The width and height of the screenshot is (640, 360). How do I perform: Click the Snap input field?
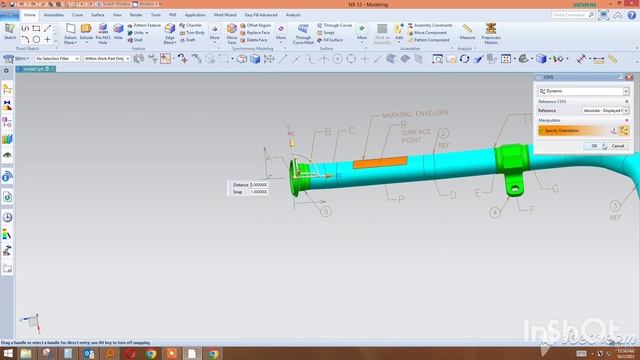point(259,192)
